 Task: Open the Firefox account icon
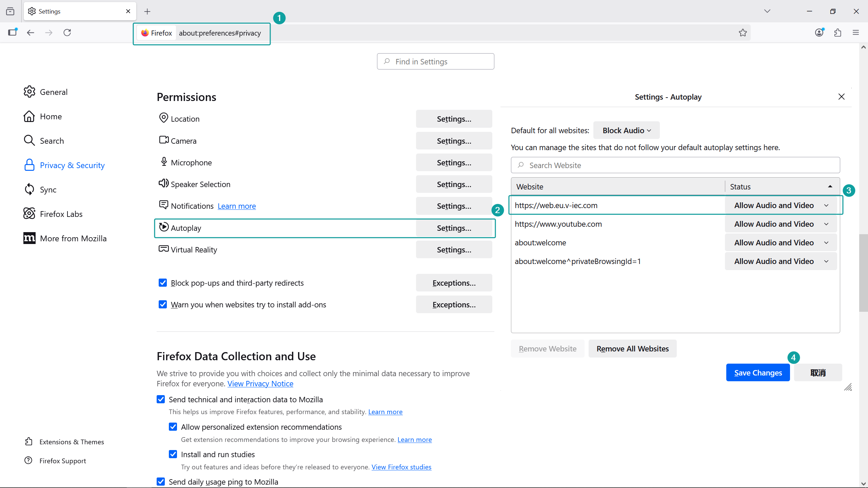click(x=819, y=33)
